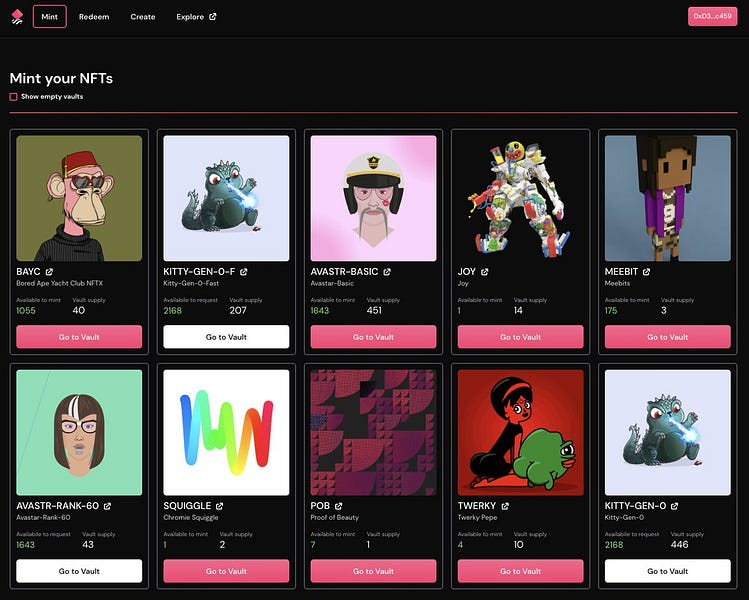Select the Mint tab

tap(50, 17)
